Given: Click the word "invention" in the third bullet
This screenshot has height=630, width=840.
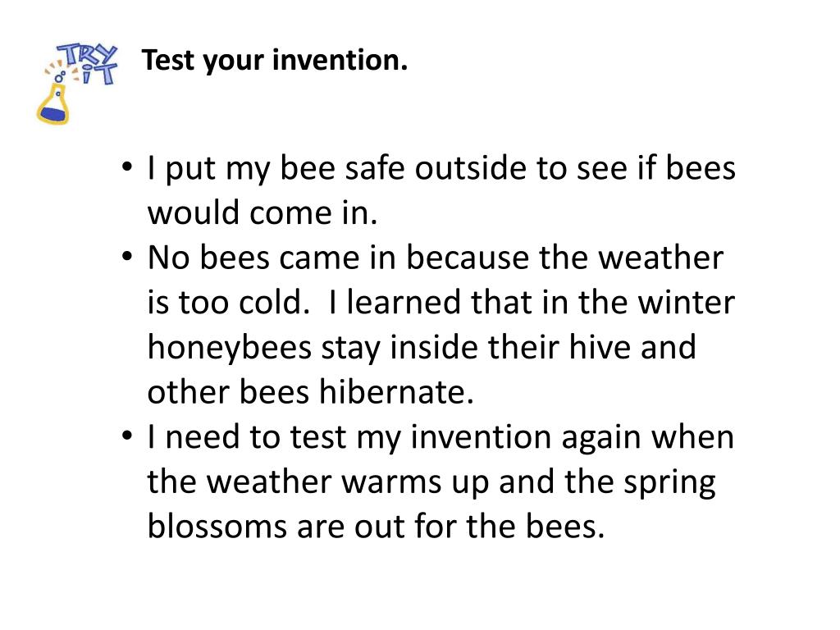Looking at the screenshot, I should point(481,436).
